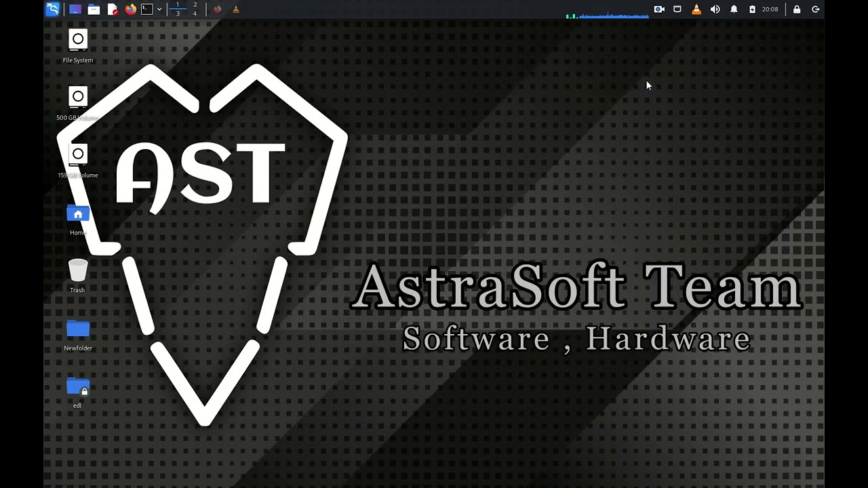Click the VLC window button in the taskbar
The image size is (868, 488).
(x=236, y=9)
